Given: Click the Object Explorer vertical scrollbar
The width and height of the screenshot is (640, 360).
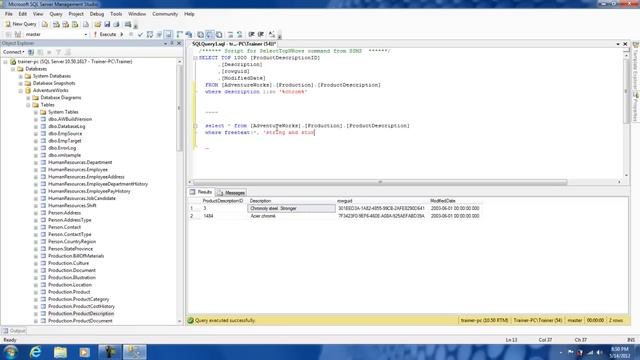Looking at the screenshot, I should click(x=180, y=108).
